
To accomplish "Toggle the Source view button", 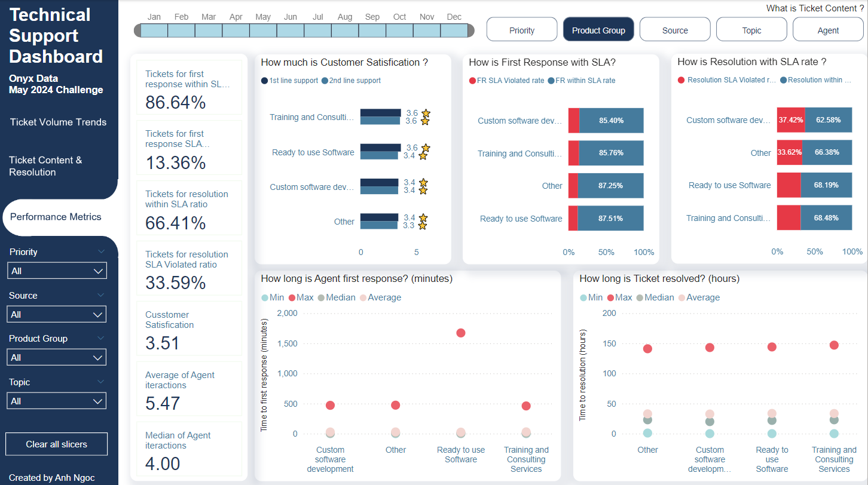I will [675, 30].
